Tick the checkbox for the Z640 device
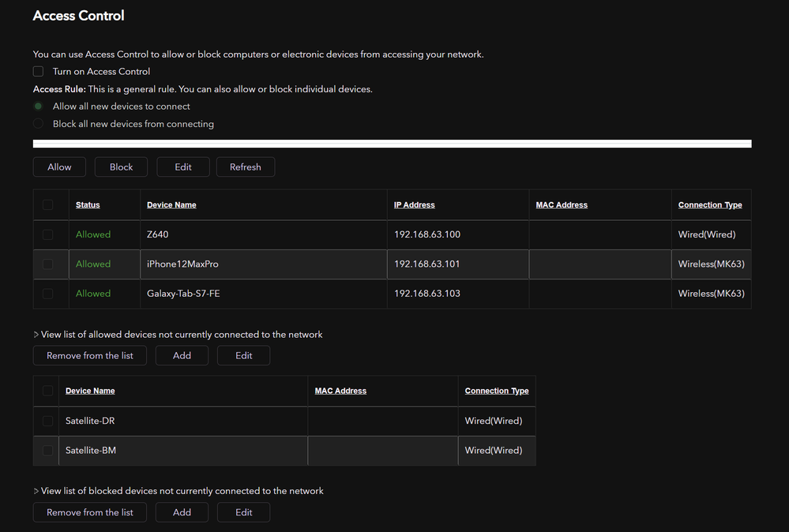 (x=48, y=234)
